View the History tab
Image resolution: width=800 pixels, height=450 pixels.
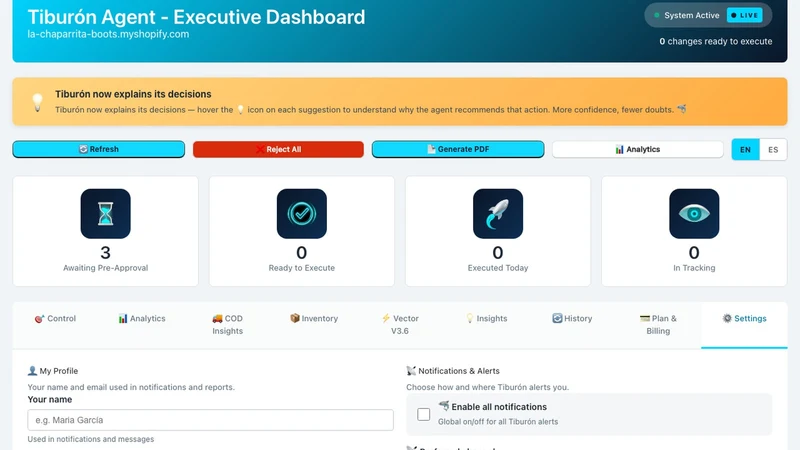point(572,324)
